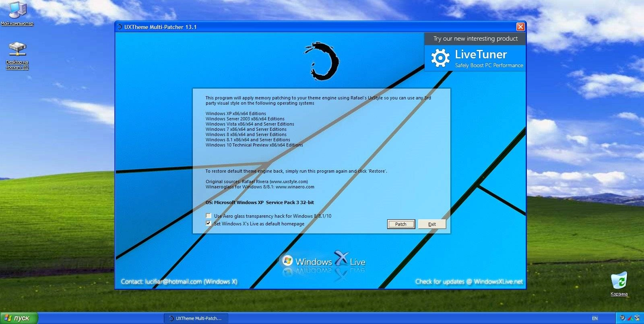Uncheck Set Windows X's Live as default homepage
Screen dimensions: 644x324
click(208, 223)
